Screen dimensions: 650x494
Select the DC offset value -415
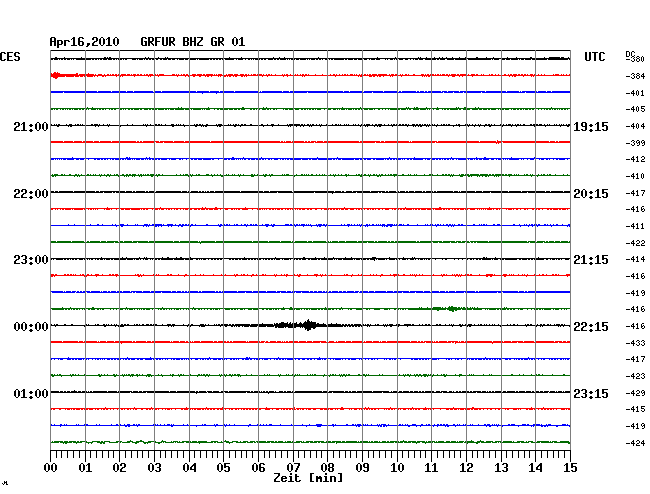click(x=635, y=409)
